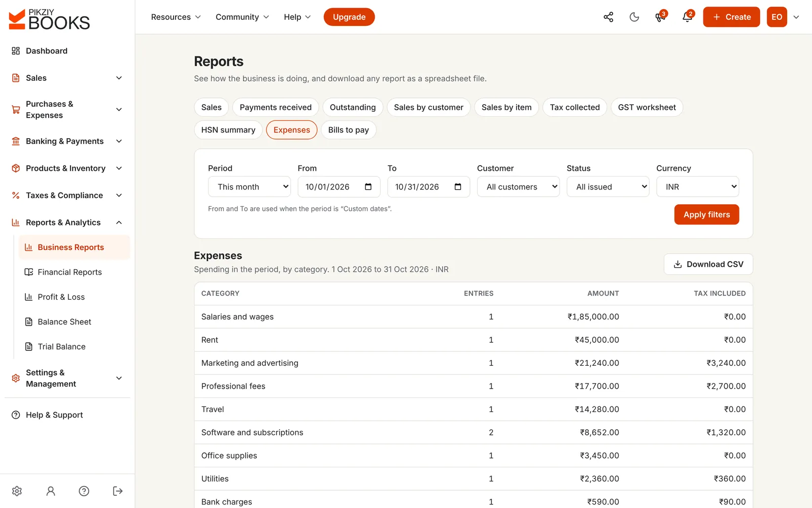812x508 pixels.
Task: Switch to the HSN summary tab
Action: [228, 130]
